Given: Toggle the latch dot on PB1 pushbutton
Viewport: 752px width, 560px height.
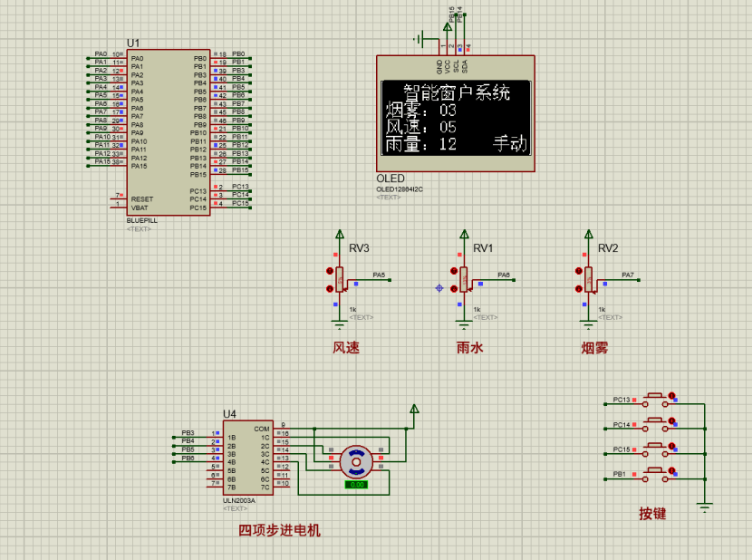Looking at the screenshot, I should (x=672, y=470).
